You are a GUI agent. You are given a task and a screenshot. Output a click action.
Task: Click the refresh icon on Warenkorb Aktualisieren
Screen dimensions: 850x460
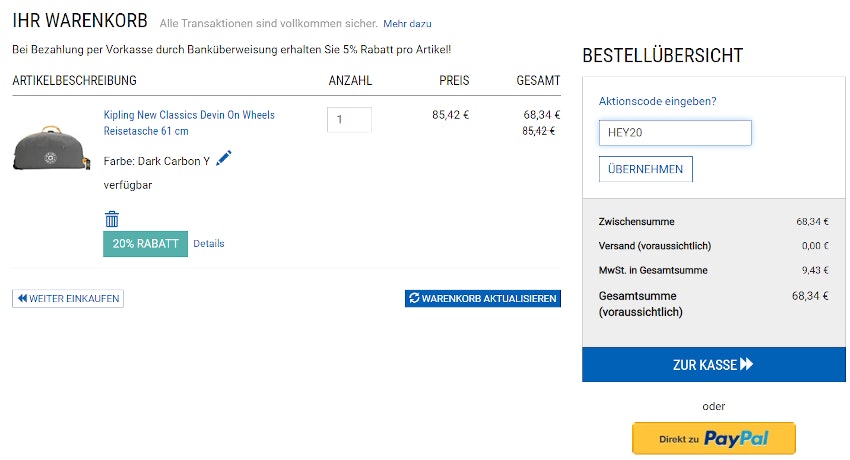click(x=414, y=298)
